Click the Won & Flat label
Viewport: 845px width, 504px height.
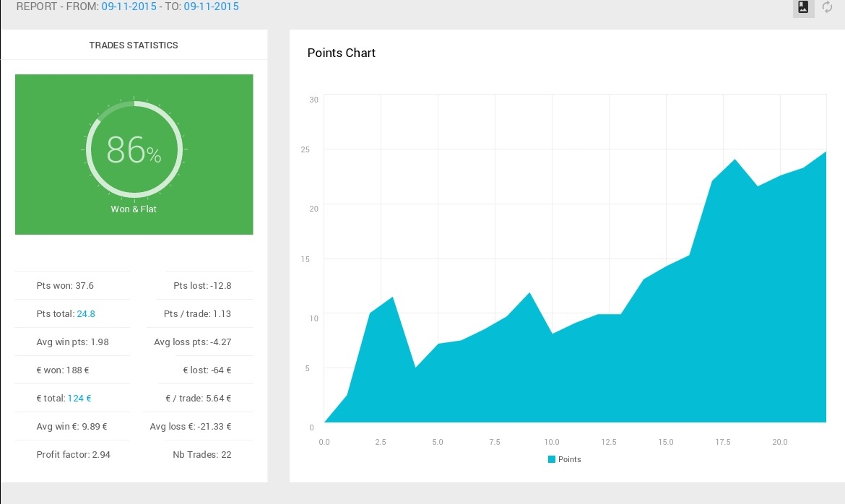134,209
